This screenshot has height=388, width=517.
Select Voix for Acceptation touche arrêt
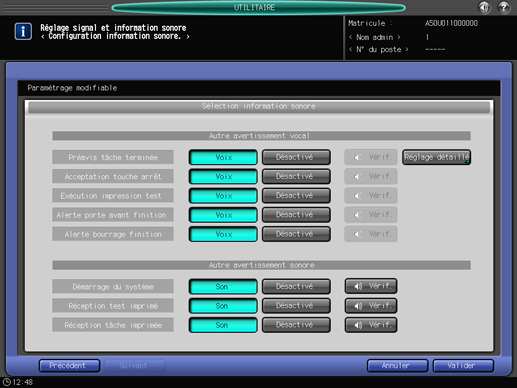(x=223, y=176)
